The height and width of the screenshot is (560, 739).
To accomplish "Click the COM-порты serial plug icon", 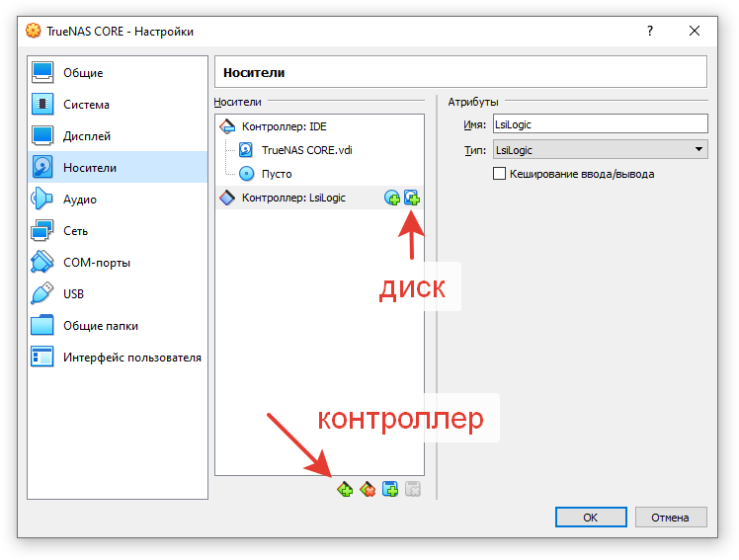I will click(42, 262).
